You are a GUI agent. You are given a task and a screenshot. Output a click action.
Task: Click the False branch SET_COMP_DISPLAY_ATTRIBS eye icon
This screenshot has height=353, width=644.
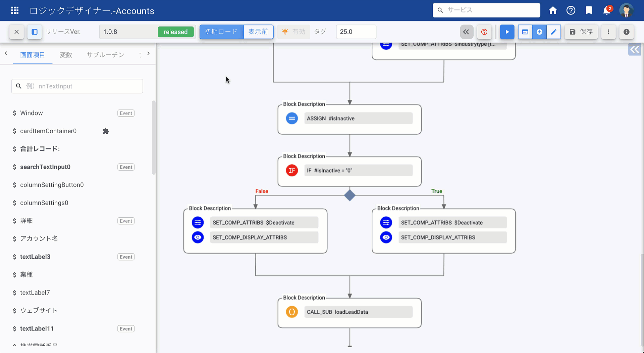[198, 237]
